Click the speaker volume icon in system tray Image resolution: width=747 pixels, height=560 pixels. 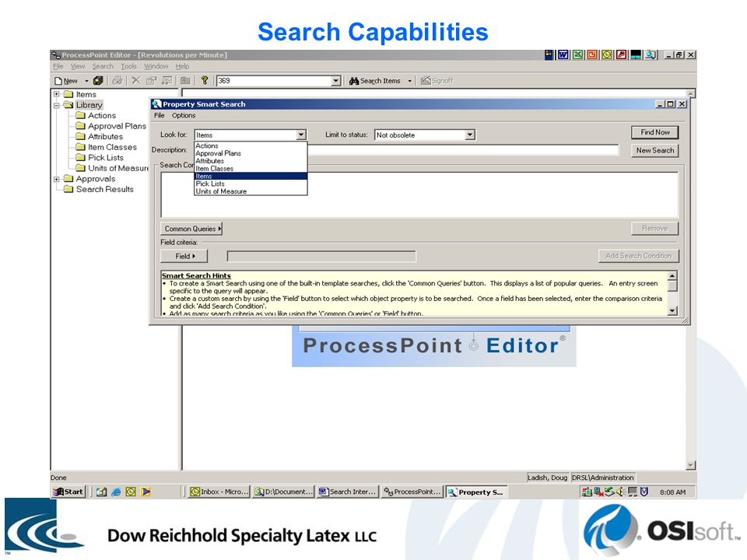[x=619, y=492]
